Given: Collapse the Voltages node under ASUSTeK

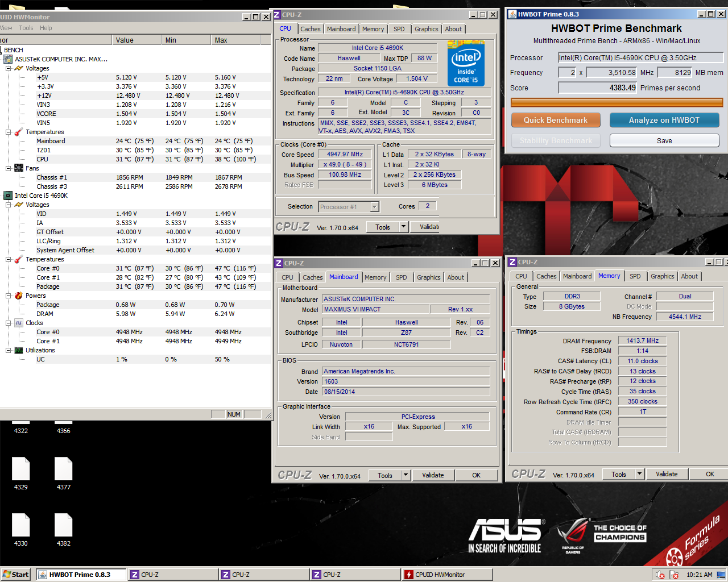Looking at the screenshot, I should (8, 68).
